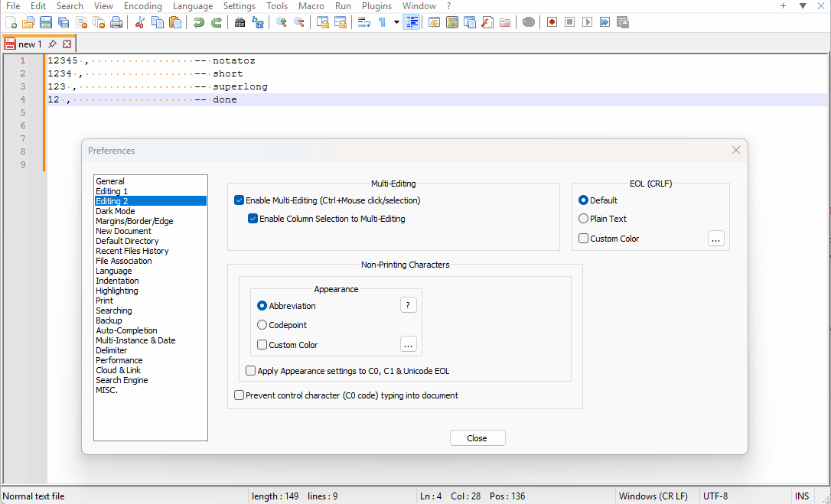Toggle the Word Wrap toolbar icon

click(364, 22)
